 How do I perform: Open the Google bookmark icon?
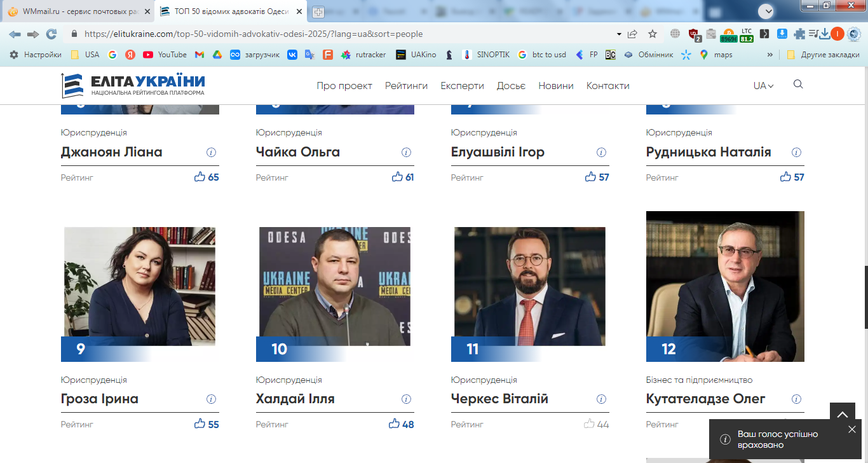tap(112, 55)
